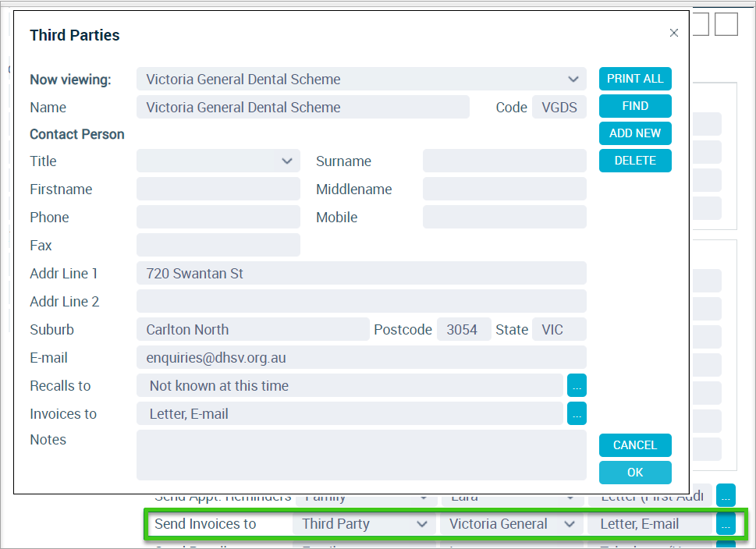
Task: Click the FIND button
Action: [x=635, y=106]
